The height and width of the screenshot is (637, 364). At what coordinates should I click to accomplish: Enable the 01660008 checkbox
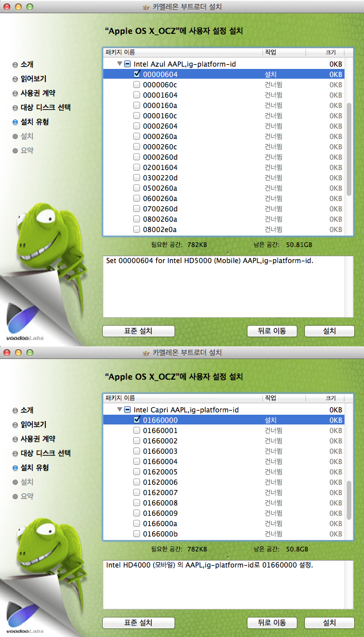137,503
